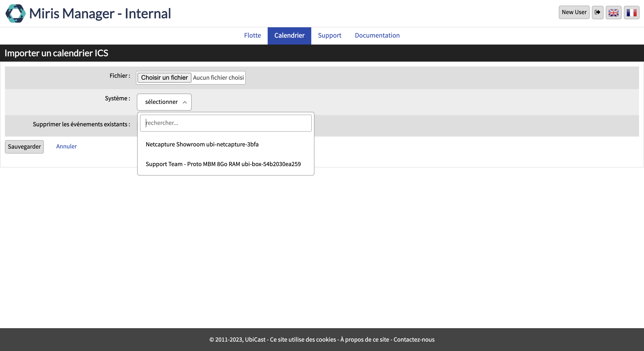Click the Système field label
The height and width of the screenshot is (351, 644).
[117, 98]
